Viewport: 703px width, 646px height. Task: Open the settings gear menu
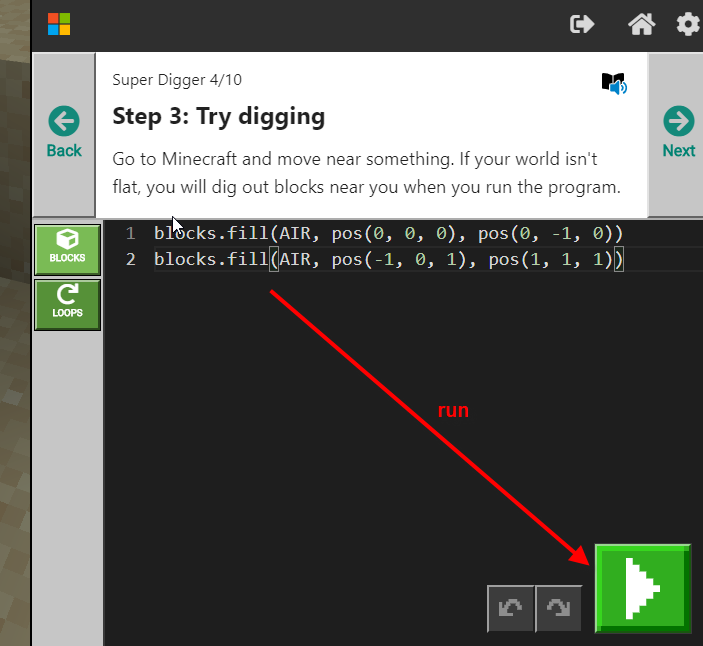(688, 24)
